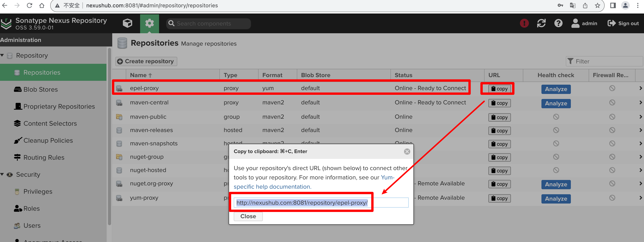Image resolution: width=644 pixels, height=242 pixels.
Task: Reload the browser page
Action: [29, 5]
